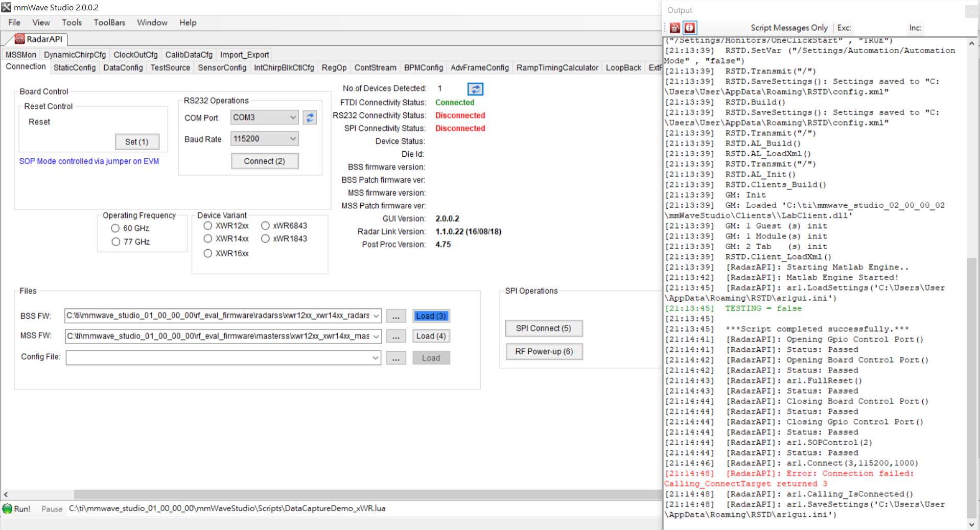The height and width of the screenshot is (530, 980).
Task: Click the red icon beside the clear-output icon
Action: click(689, 28)
